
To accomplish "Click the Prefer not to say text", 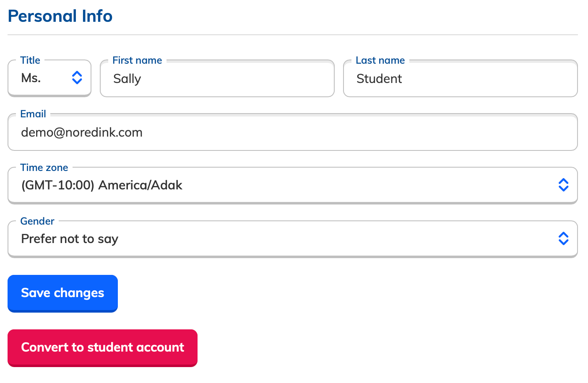I will click(70, 239).
